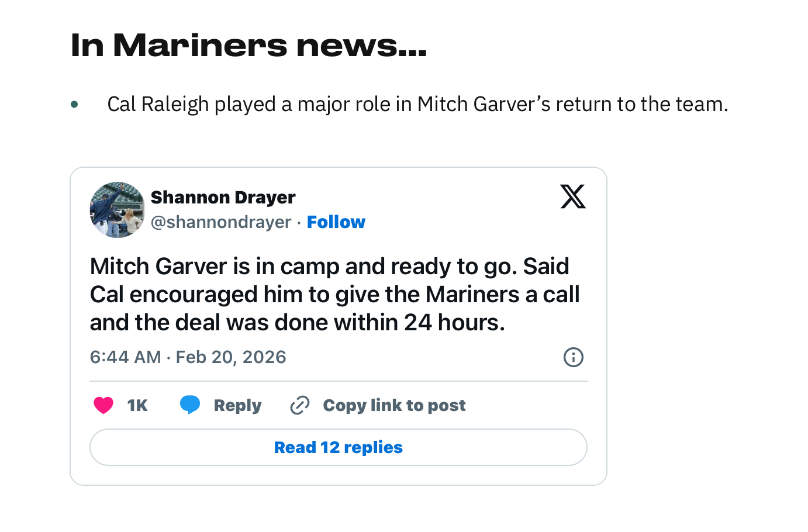
Task: Click the empty area right of Follow
Action: (462, 222)
